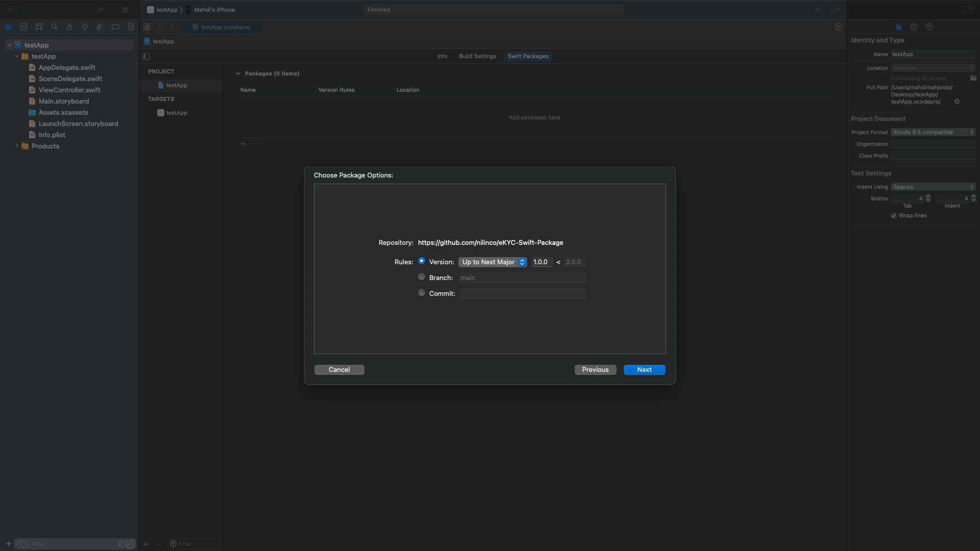
Task: Click the Next button
Action: point(644,370)
